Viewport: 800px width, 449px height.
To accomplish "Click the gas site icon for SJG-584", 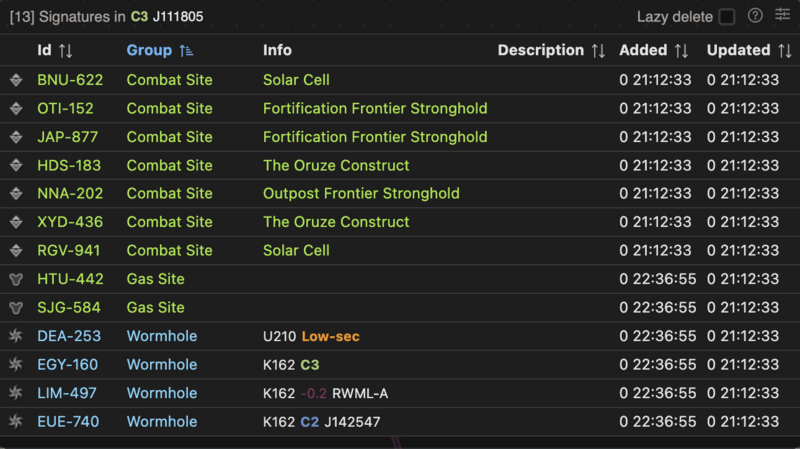I will (16, 307).
